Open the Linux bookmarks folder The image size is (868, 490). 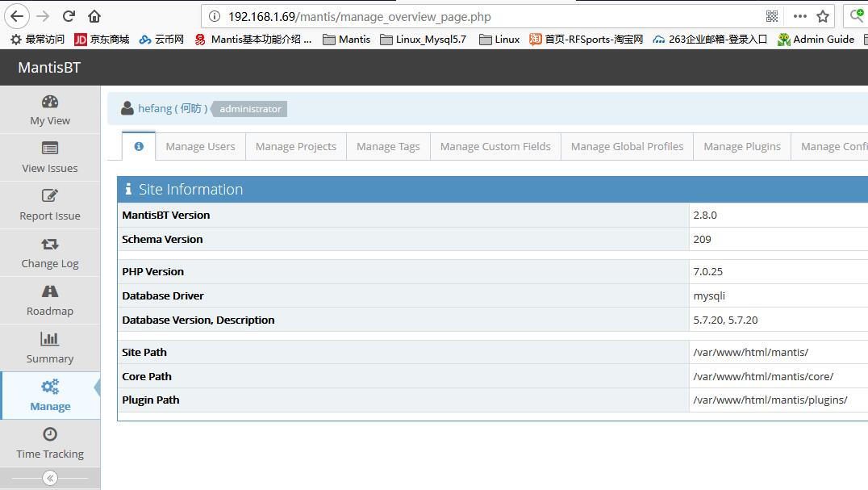[x=499, y=39]
